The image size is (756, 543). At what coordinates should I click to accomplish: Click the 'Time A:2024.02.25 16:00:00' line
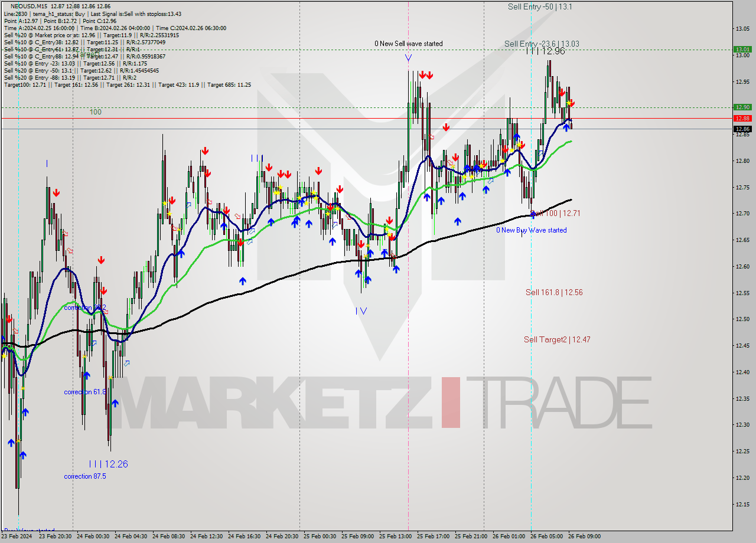coord(115,28)
